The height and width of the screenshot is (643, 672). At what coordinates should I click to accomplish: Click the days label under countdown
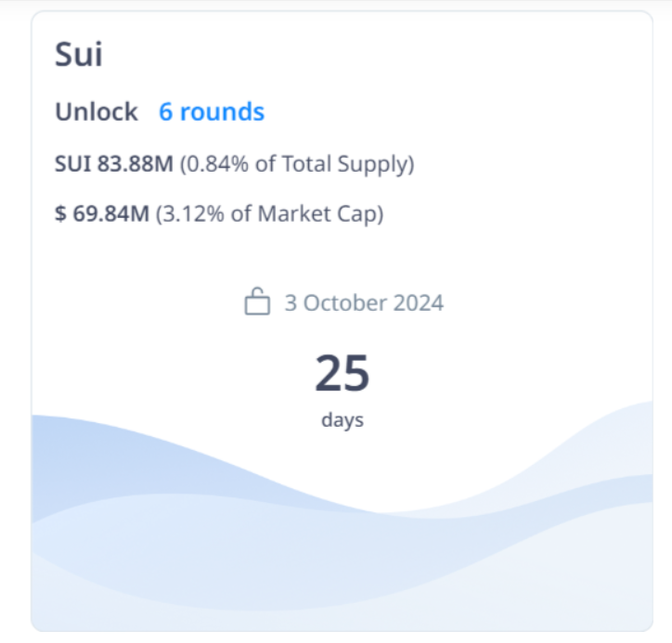[342, 419]
